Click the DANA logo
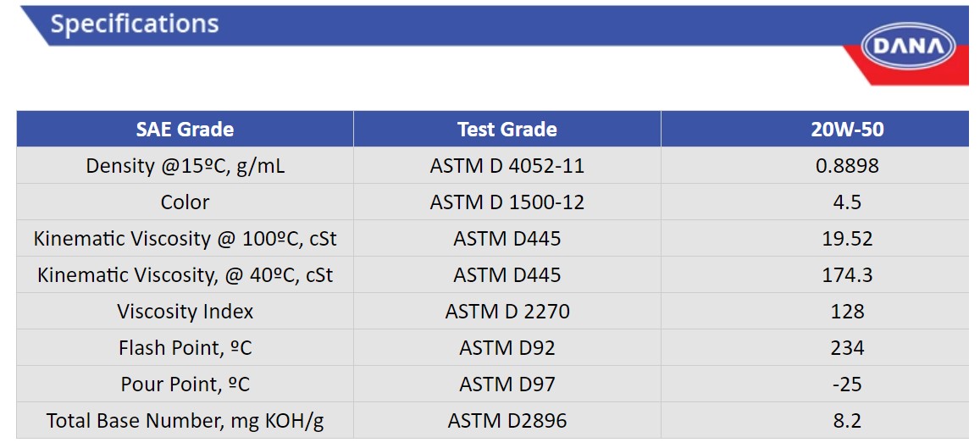 [x=908, y=47]
